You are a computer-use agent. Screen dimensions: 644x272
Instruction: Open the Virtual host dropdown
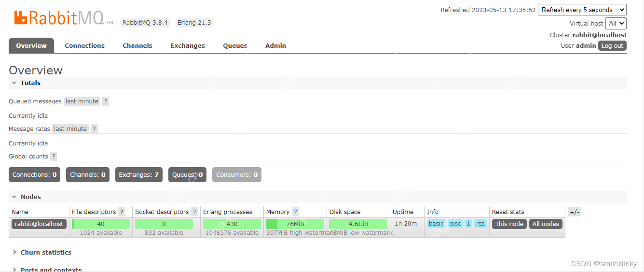click(617, 23)
